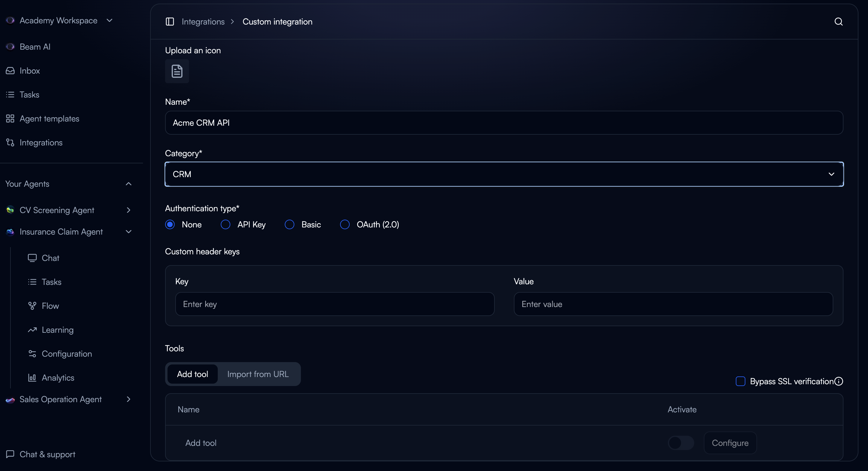Click the search magnifier icon
The image size is (868, 471).
pyautogui.click(x=838, y=22)
